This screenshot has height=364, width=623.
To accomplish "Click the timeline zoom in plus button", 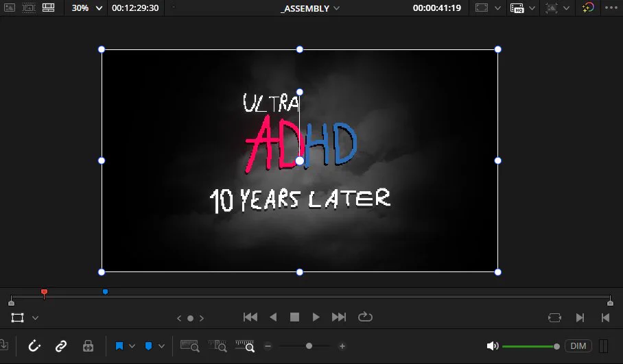I will pos(342,346).
